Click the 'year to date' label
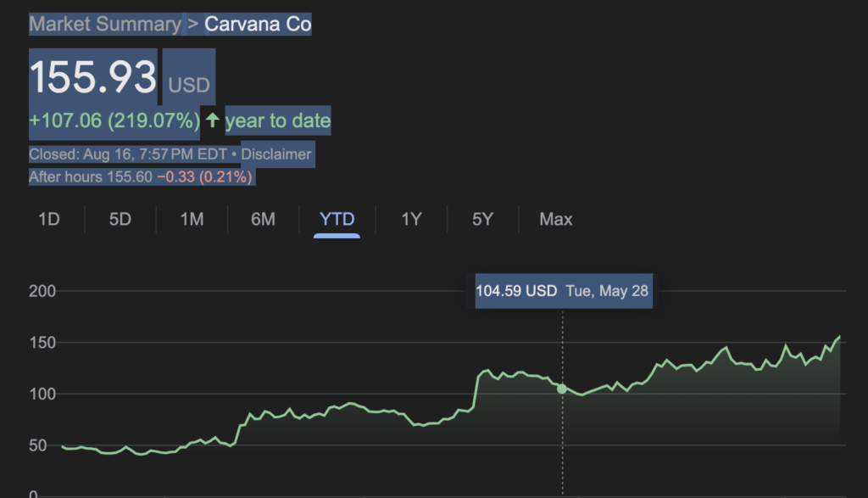 pyautogui.click(x=278, y=120)
